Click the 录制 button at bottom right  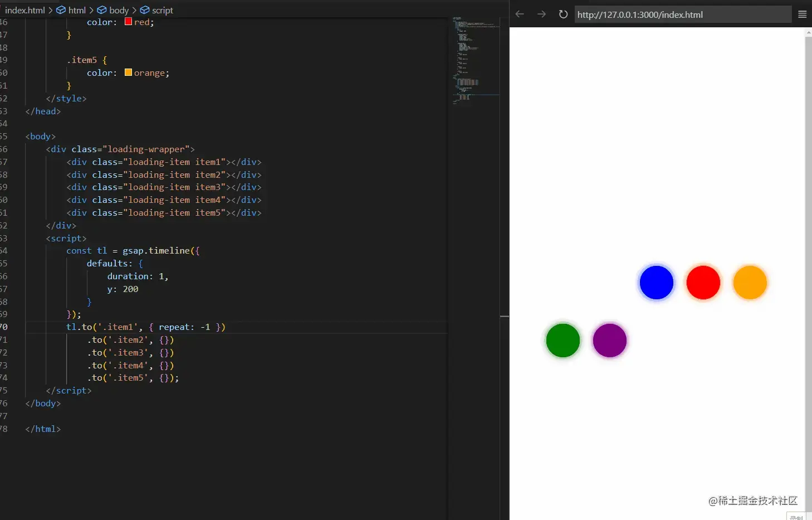(796, 517)
